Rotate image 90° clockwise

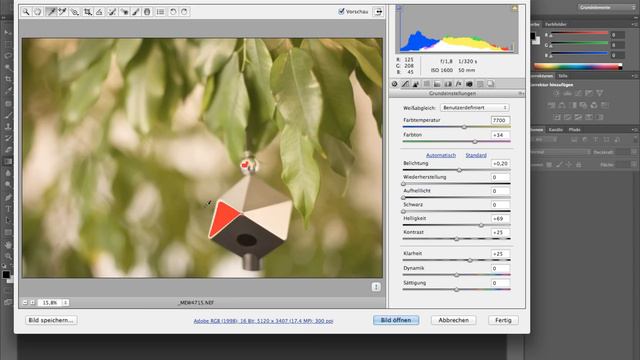click(184, 12)
